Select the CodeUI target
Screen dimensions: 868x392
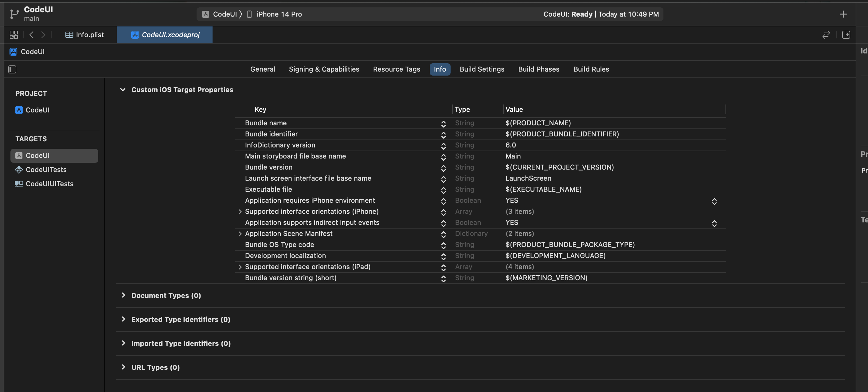[54, 155]
